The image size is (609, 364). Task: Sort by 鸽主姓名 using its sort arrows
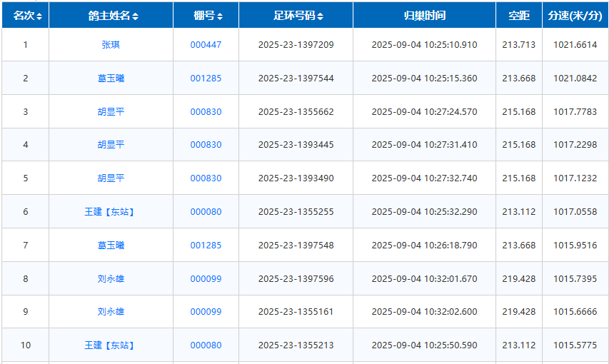(136, 16)
